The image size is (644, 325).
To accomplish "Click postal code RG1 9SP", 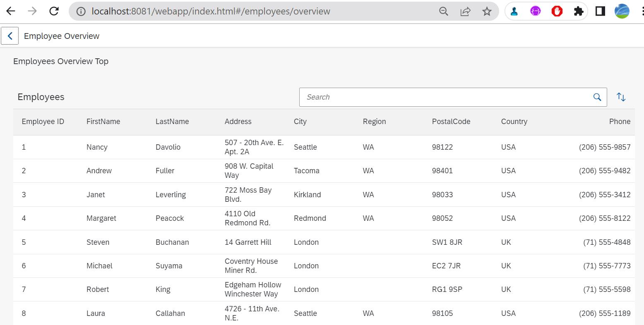I will tap(447, 289).
